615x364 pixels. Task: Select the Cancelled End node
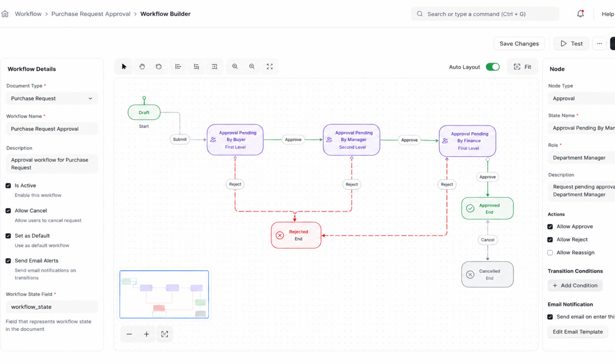488,275
